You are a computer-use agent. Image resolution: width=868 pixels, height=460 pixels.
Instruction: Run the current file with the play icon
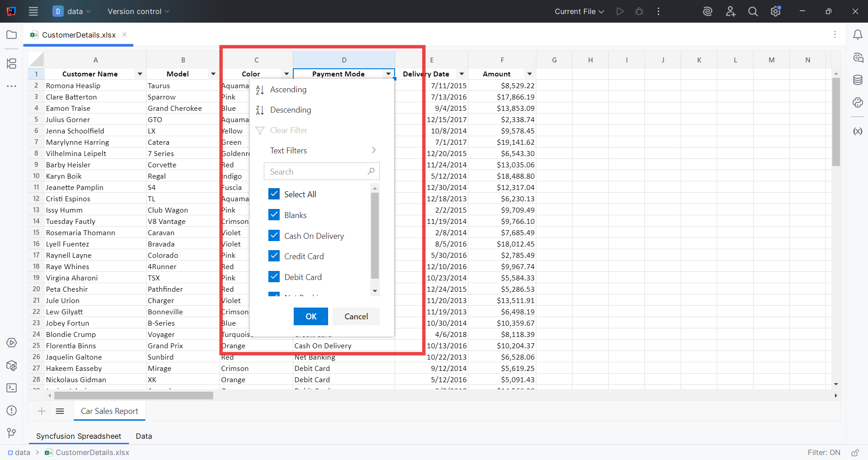620,11
